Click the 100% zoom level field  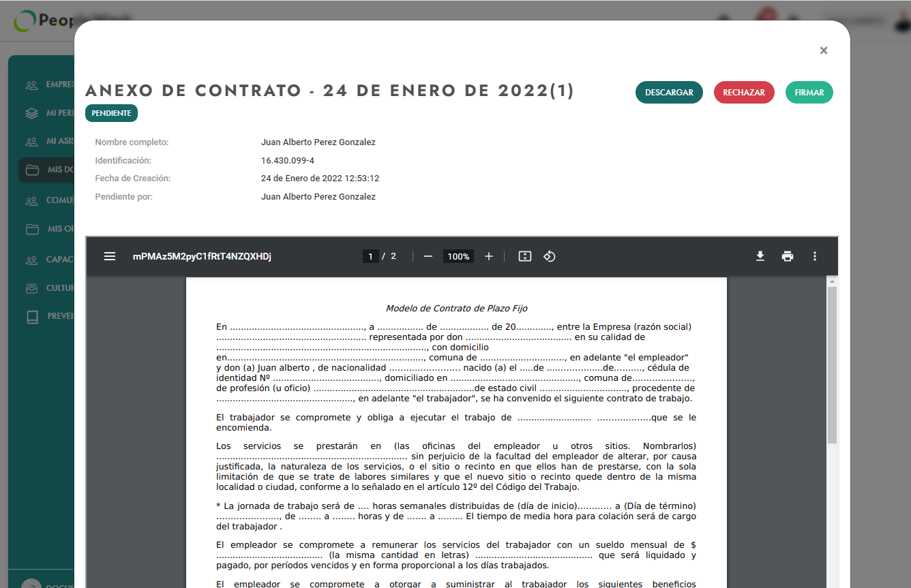pos(458,256)
